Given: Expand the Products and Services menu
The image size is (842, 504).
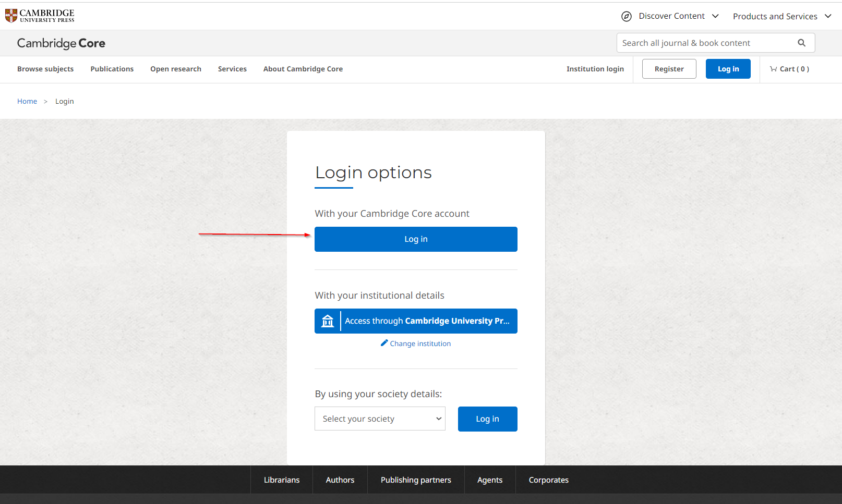Looking at the screenshot, I should 781,16.
